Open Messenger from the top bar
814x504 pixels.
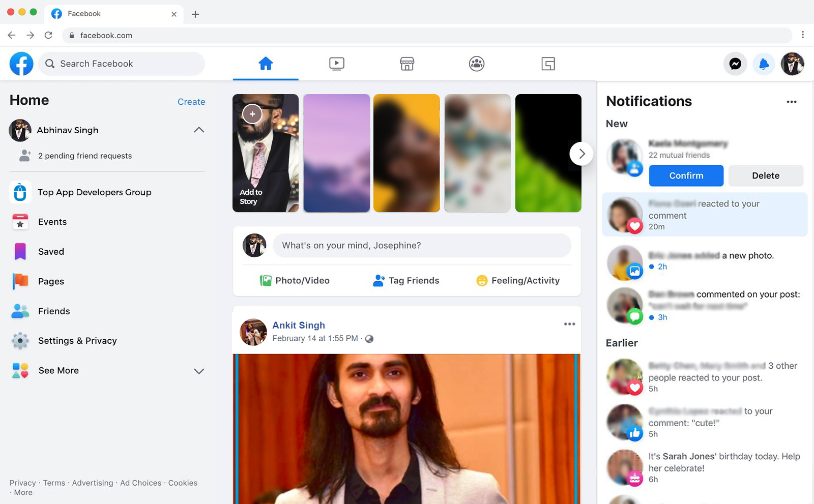pyautogui.click(x=735, y=64)
